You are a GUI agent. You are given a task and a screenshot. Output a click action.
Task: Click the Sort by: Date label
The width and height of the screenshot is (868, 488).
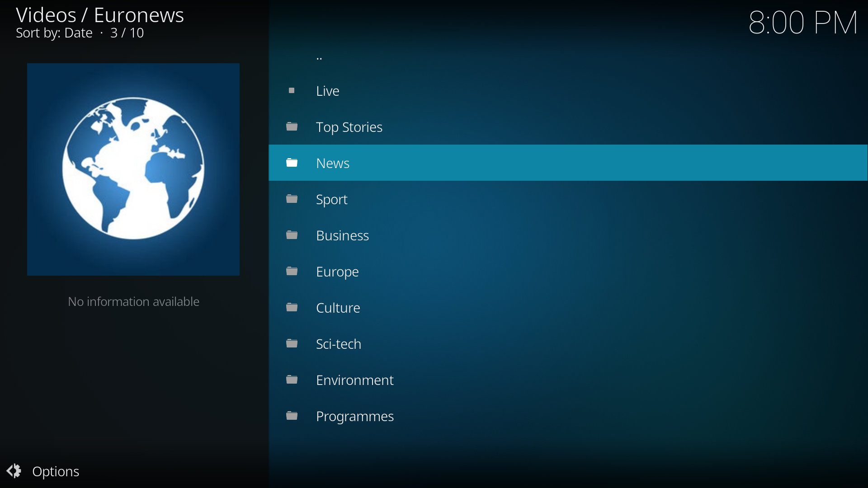[x=54, y=33]
